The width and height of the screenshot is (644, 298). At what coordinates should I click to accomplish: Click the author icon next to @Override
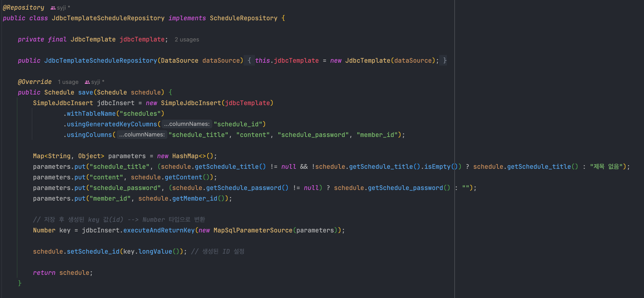click(x=87, y=82)
